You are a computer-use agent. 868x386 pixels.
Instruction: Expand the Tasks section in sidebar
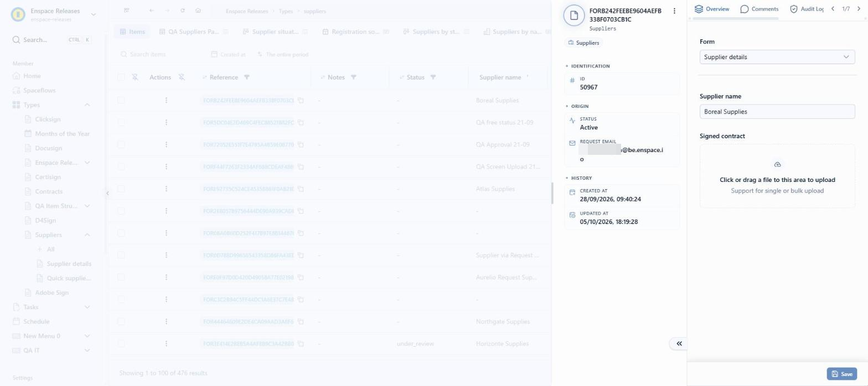87,307
